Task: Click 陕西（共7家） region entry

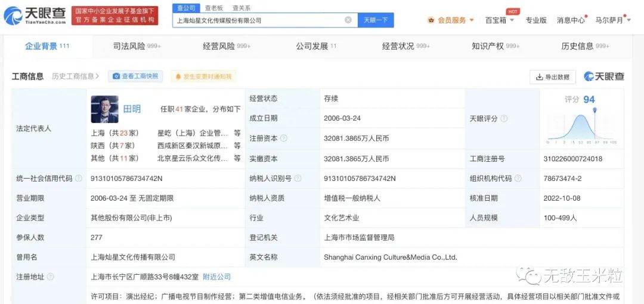Action: [113, 145]
